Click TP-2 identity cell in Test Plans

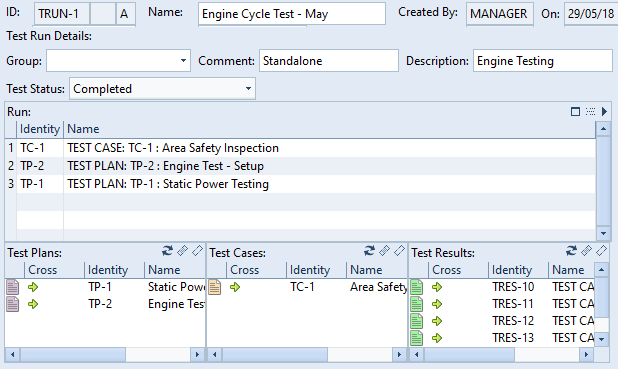100,304
